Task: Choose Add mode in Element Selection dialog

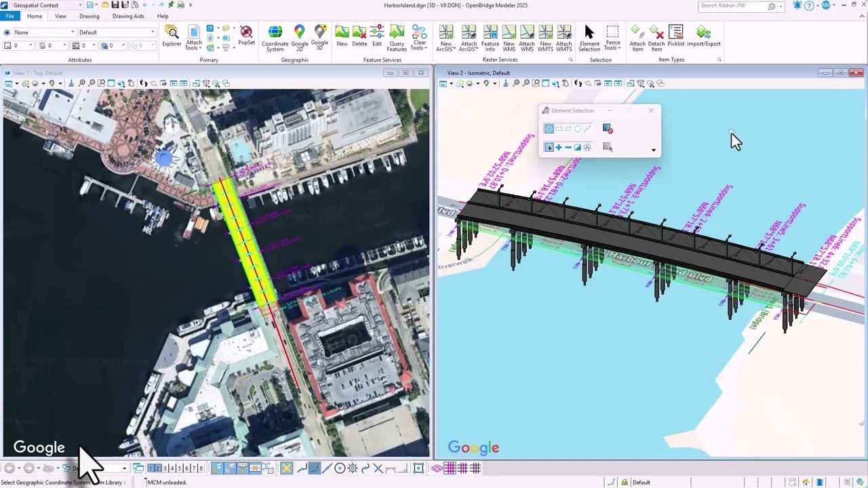Action: pos(559,147)
